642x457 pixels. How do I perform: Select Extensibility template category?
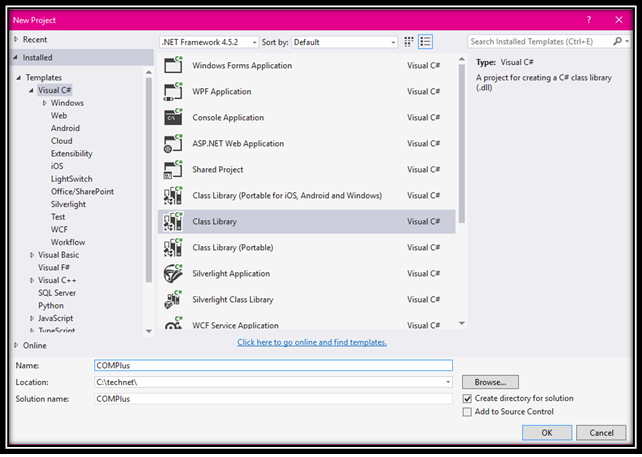[72, 154]
